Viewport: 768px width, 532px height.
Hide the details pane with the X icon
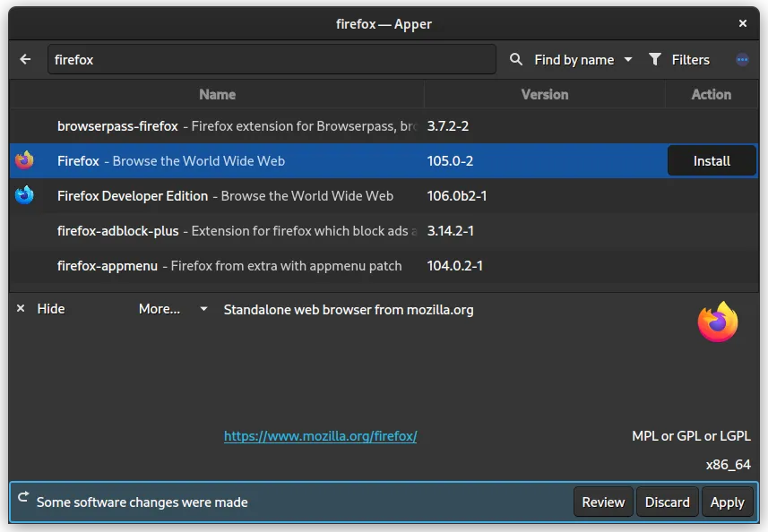coord(20,308)
